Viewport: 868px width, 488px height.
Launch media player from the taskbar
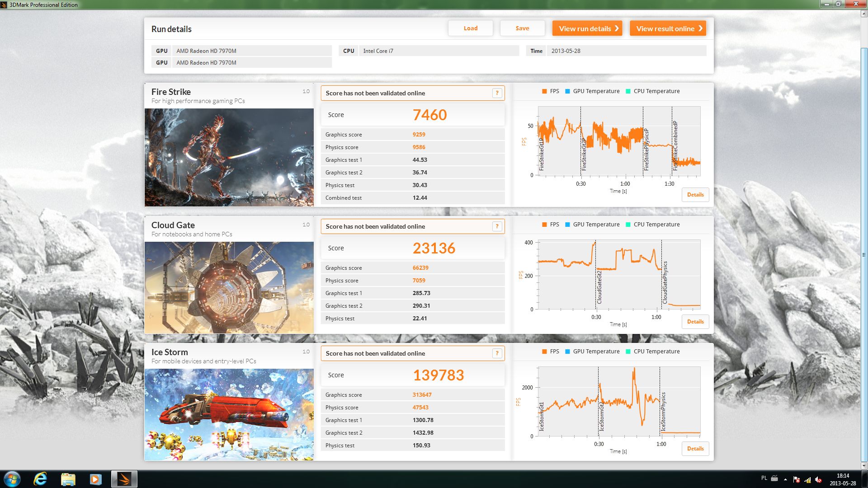(95, 479)
